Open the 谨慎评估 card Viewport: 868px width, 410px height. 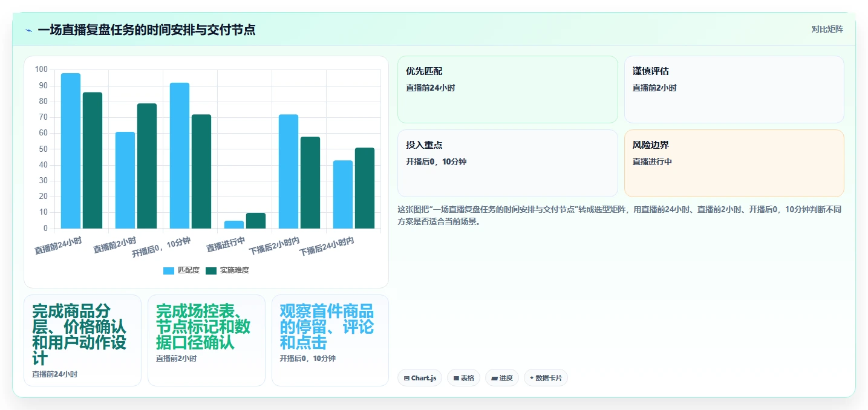(734, 89)
